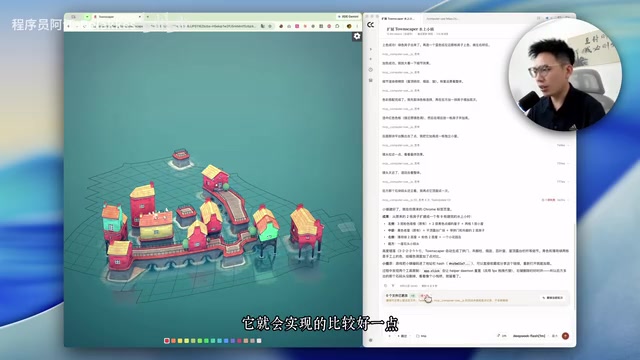Click the red send button in chat
Screen dimensions: 640x360
pos(565,336)
